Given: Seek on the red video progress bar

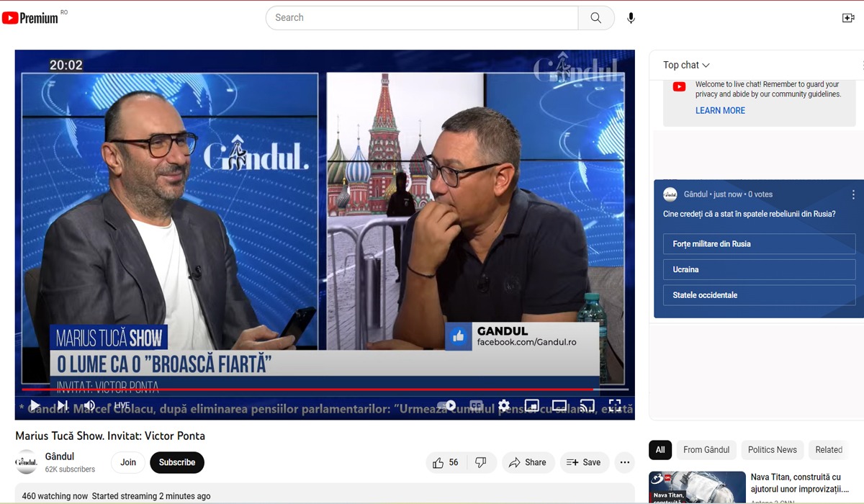Looking at the screenshot, I should pyautogui.click(x=325, y=390).
